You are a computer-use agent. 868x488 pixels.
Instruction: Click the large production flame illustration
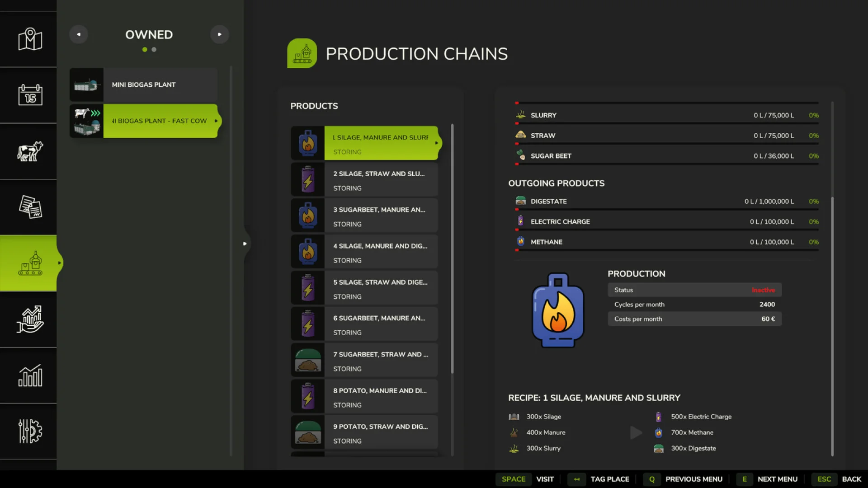pyautogui.click(x=557, y=310)
